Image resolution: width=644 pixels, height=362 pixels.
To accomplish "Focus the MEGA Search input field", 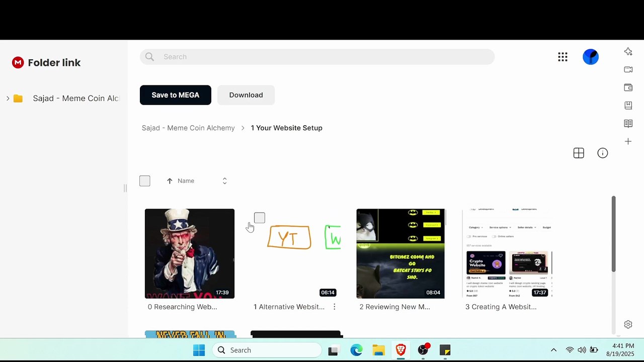I will click(317, 57).
